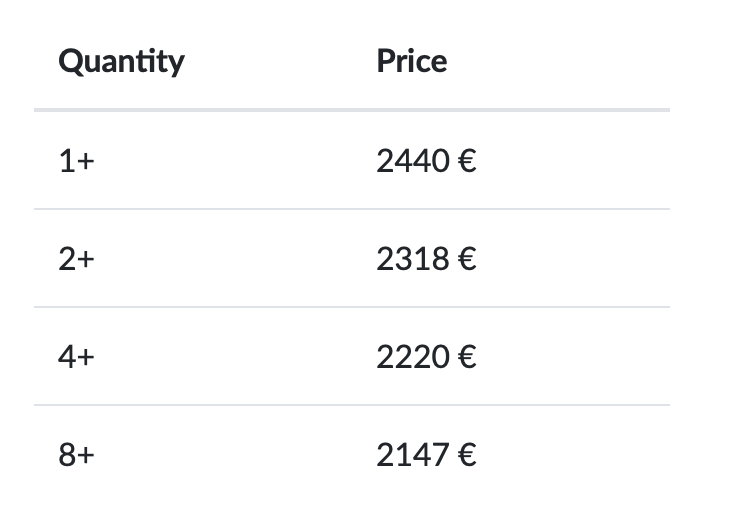Click the Quantity column header
Image resolution: width=756 pixels, height=522 pixels.
click(x=122, y=62)
